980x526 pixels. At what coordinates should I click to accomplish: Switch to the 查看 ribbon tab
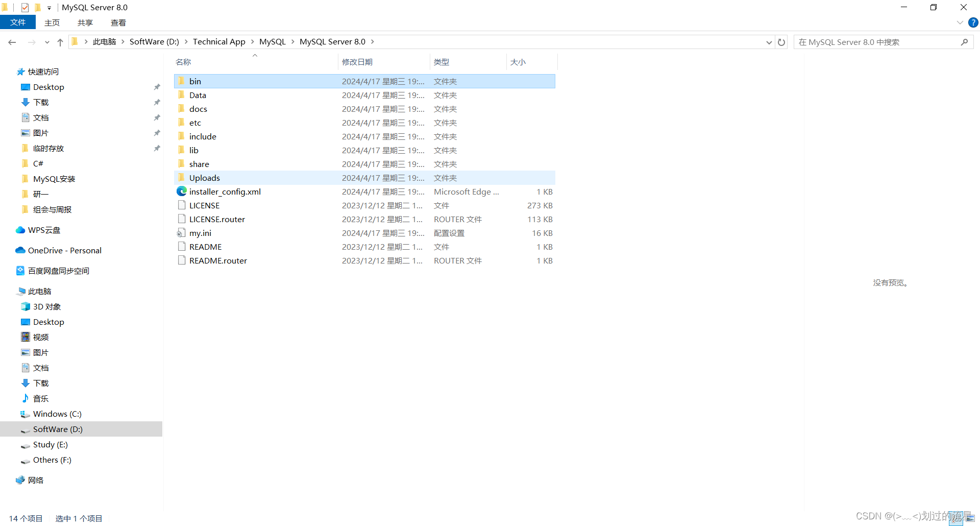pyautogui.click(x=118, y=22)
